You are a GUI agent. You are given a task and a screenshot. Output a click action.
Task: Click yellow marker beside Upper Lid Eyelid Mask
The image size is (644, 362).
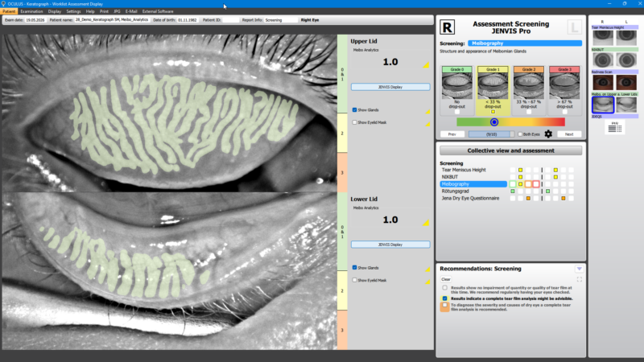click(x=427, y=124)
